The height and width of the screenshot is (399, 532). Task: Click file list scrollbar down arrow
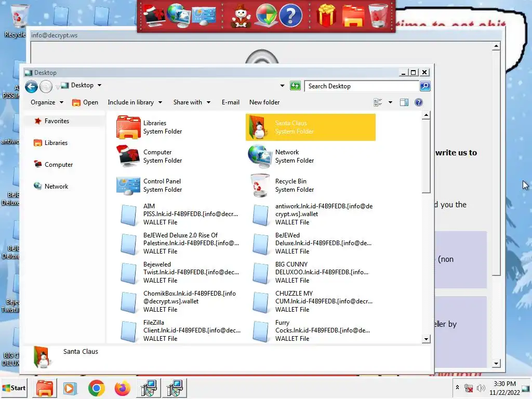tap(426, 339)
